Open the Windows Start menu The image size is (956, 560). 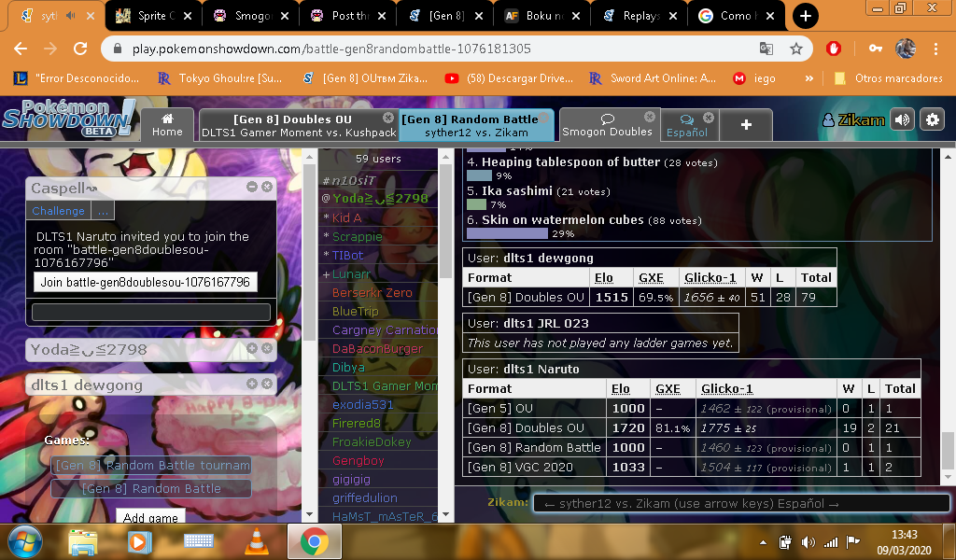point(25,541)
